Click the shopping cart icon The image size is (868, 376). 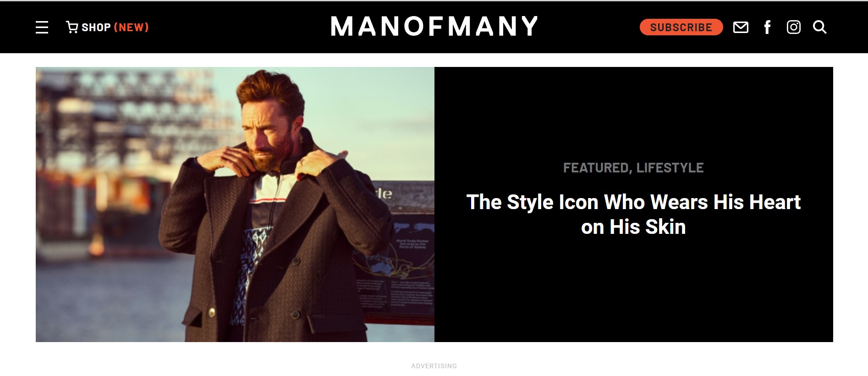(72, 27)
